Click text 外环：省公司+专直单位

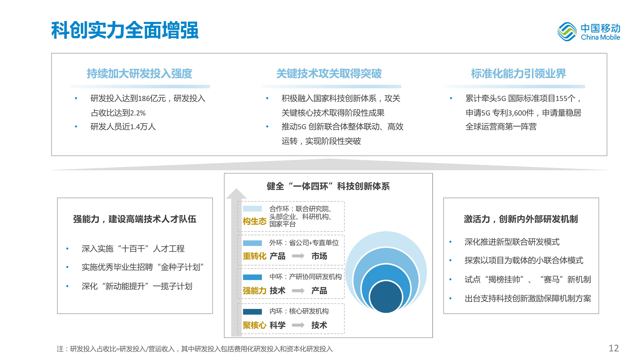click(x=304, y=243)
